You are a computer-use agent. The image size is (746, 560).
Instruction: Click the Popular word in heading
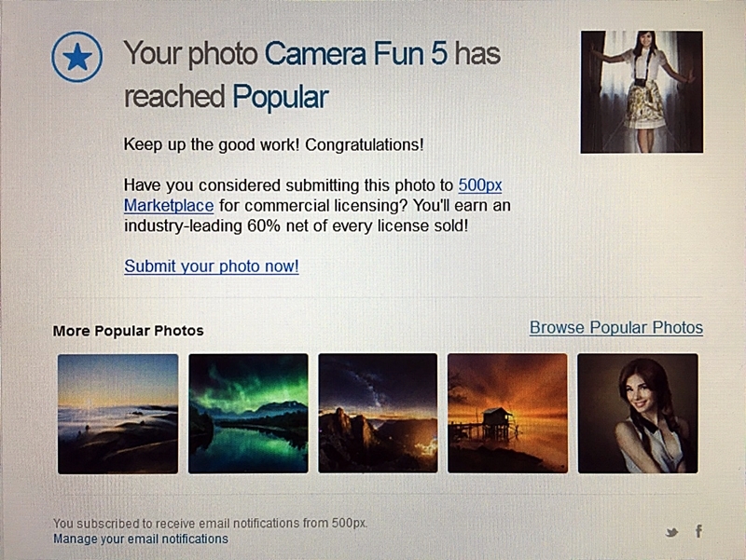281,98
